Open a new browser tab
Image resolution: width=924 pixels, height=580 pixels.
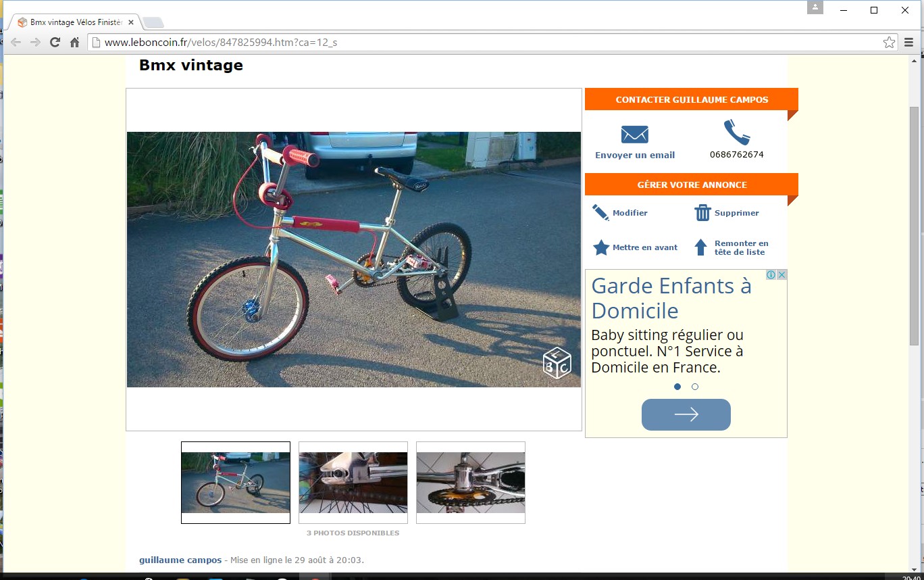pyautogui.click(x=153, y=23)
